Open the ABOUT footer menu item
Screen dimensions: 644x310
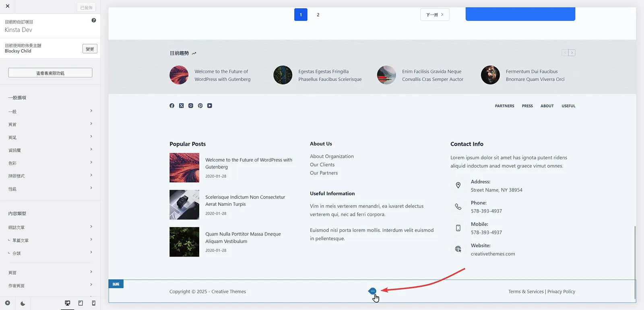click(x=547, y=106)
